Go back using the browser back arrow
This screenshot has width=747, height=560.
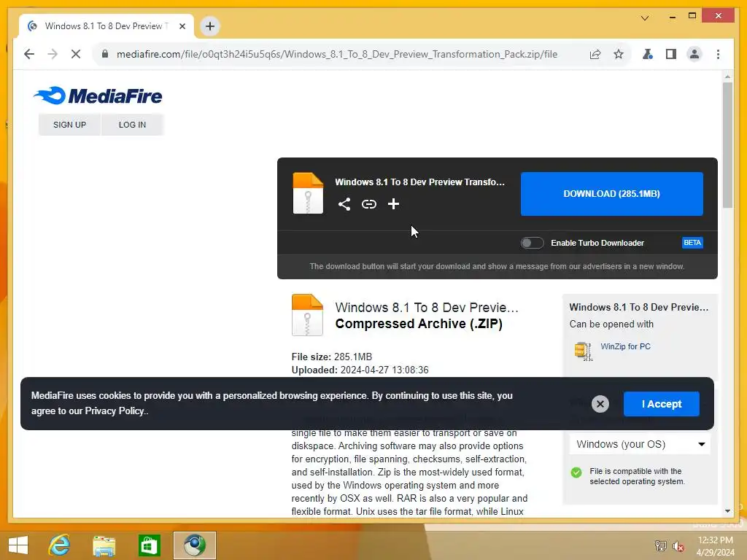tap(29, 54)
